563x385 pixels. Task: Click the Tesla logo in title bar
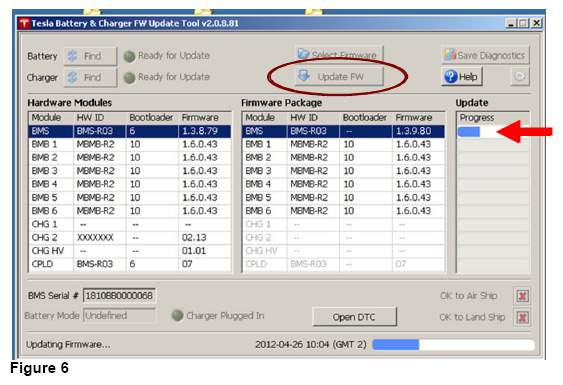click(x=24, y=24)
